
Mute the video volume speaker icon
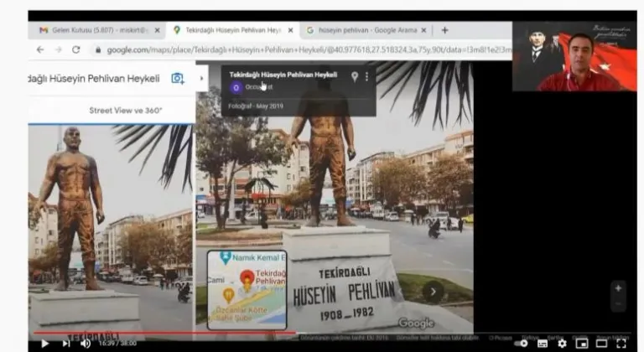coord(86,343)
